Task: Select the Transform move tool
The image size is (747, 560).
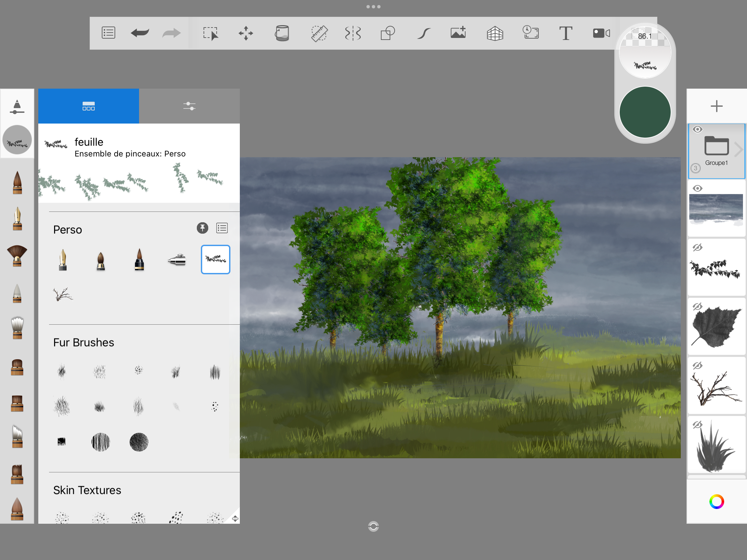Action: point(246,33)
